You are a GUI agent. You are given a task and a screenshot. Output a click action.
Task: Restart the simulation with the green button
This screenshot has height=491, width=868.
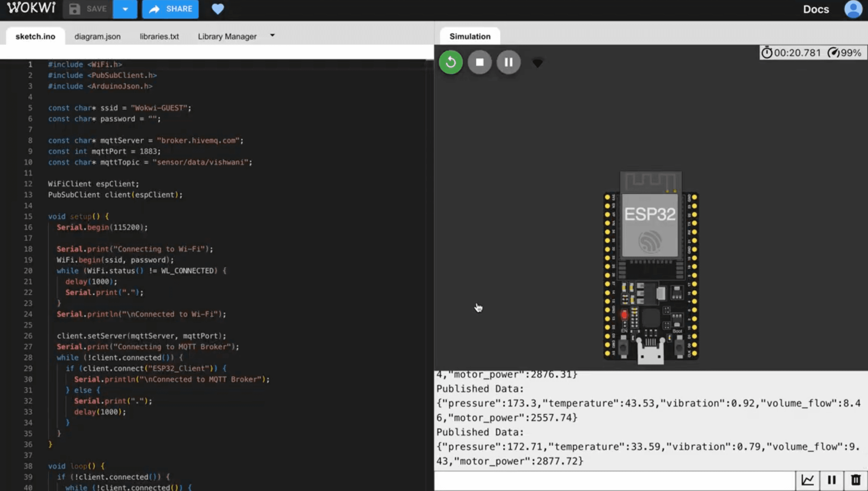click(451, 62)
